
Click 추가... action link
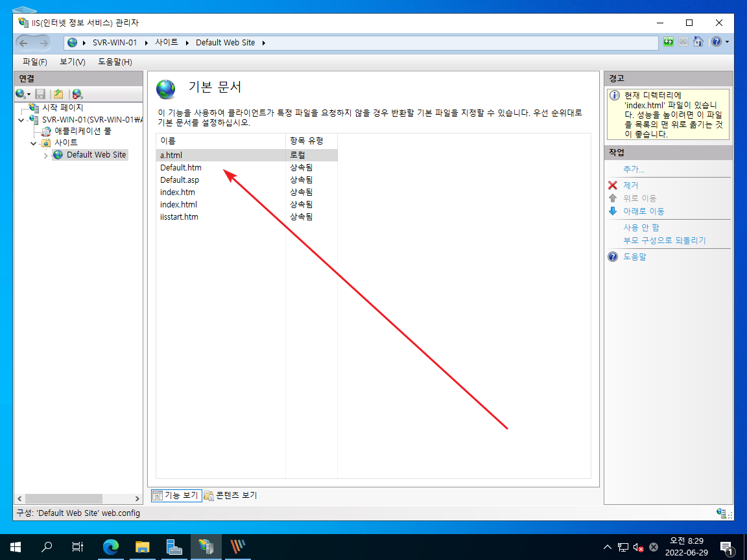634,170
